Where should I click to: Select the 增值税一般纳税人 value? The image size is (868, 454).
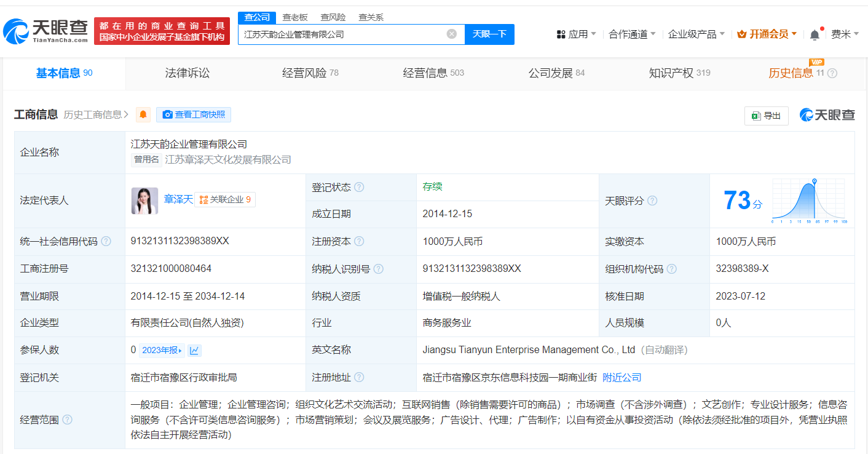pyautogui.click(x=462, y=296)
